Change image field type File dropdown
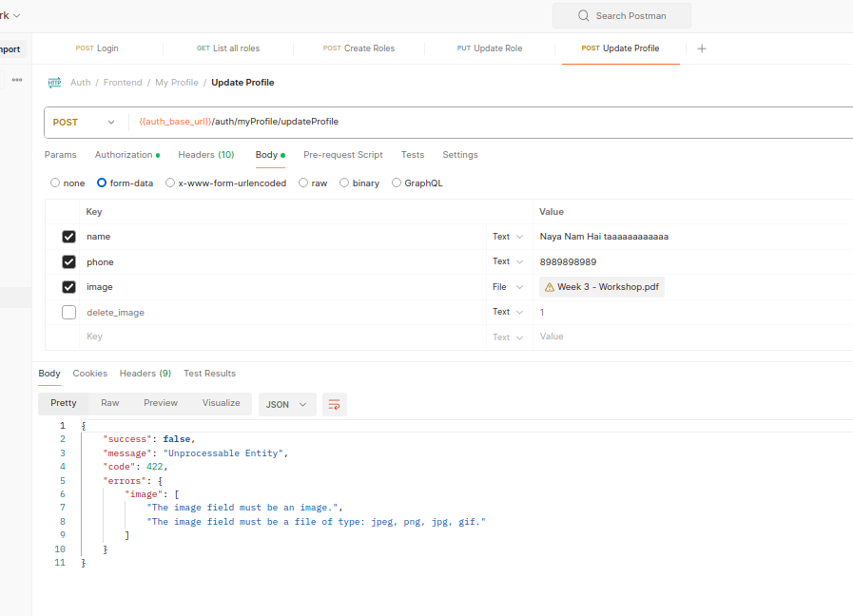Screen dimensions: 853x616 508,287
